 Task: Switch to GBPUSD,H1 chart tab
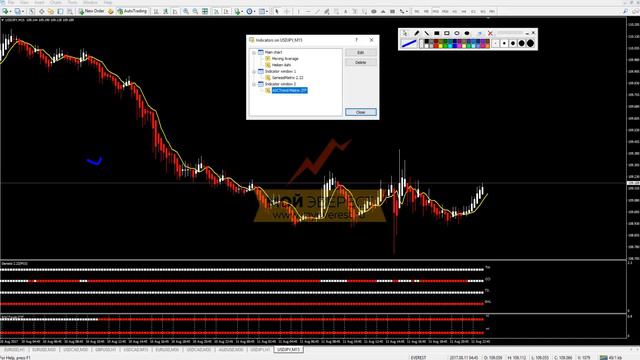(105, 350)
